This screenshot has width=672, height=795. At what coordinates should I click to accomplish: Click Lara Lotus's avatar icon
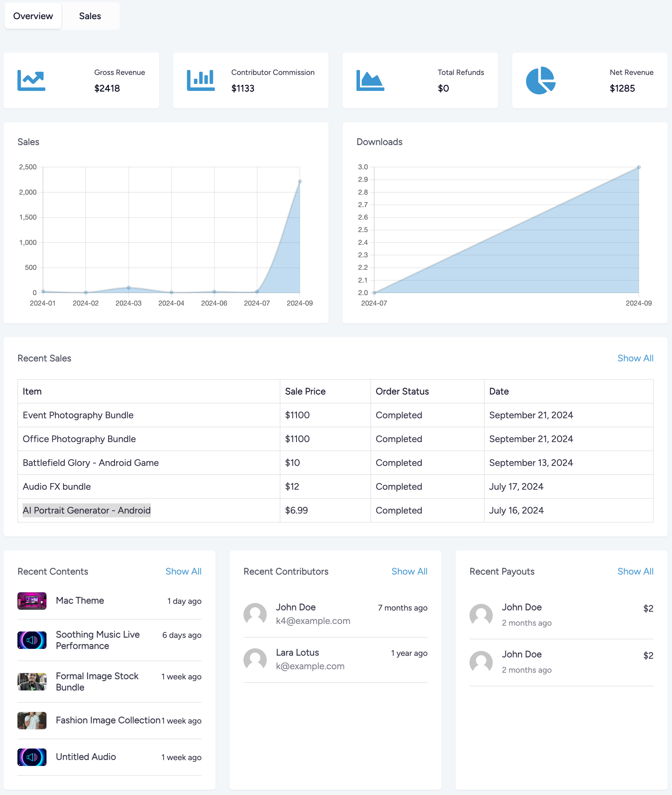click(255, 659)
